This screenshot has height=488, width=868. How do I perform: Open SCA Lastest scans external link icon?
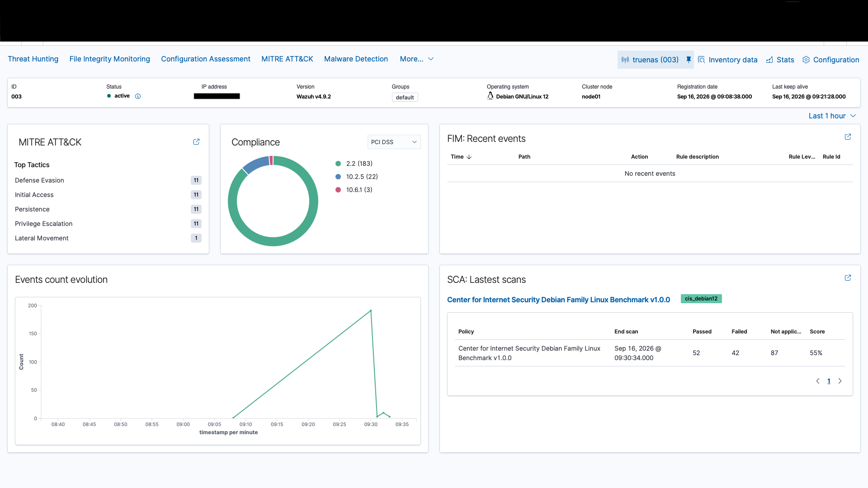click(x=848, y=278)
